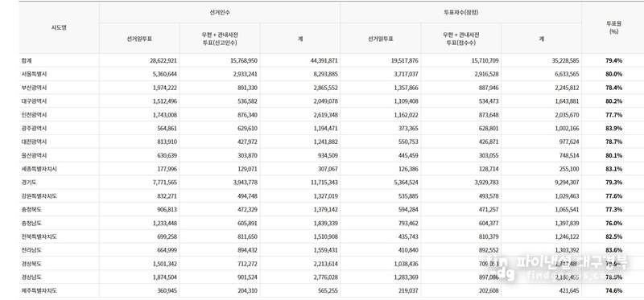Screen dimensions: 644x300
Task: Click 선거일투표 header under 선거인수
Action: click(x=139, y=39)
